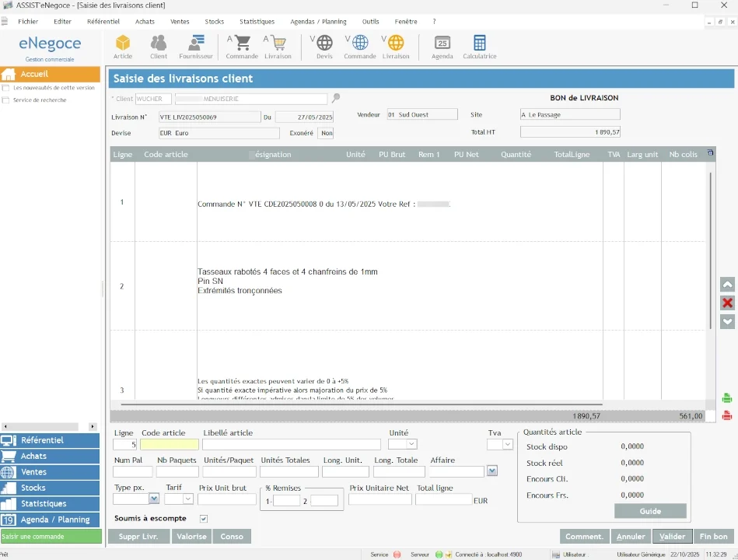The image size is (738, 560).
Task: Expand the Type px. dropdown
Action: click(x=154, y=499)
